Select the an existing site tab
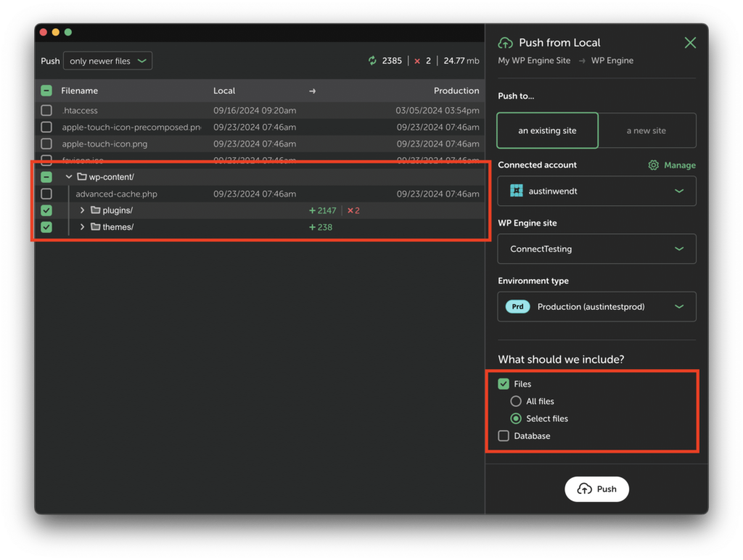 (x=547, y=131)
